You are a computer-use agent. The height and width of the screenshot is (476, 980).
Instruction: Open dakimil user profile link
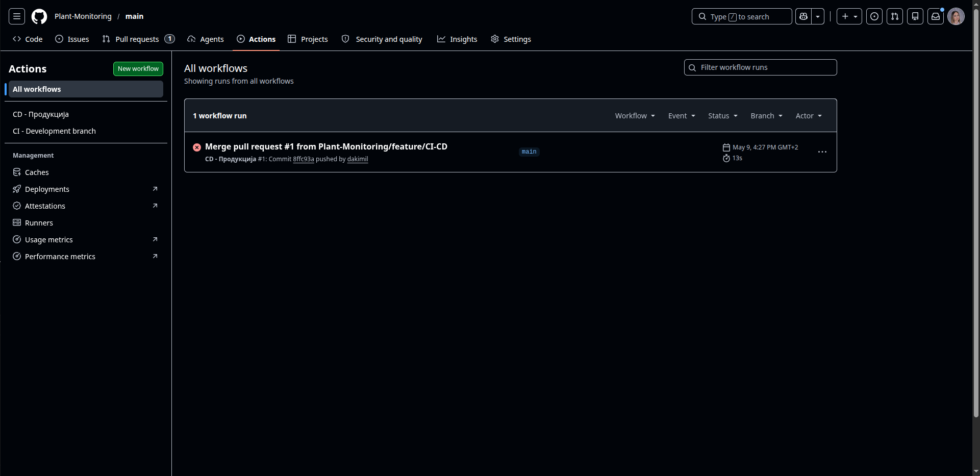358,159
